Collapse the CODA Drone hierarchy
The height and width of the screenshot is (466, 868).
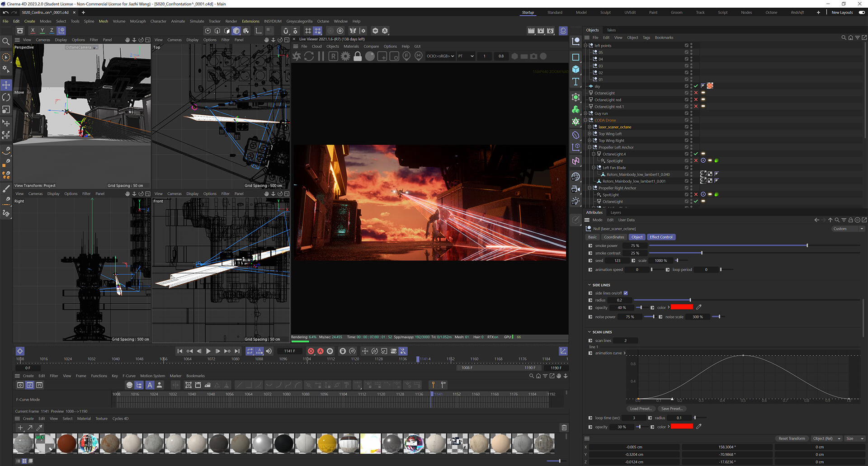586,120
